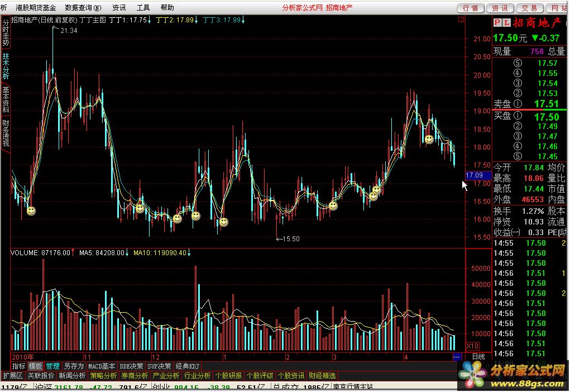Image resolution: width=570 pixels, height=392 pixels.
Task: Click sell-five price 17.57
Action: (548, 63)
